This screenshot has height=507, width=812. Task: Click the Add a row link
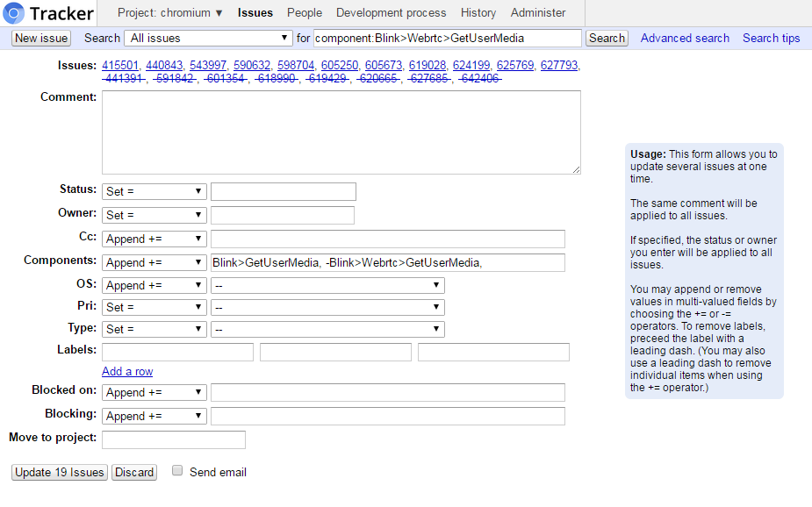click(127, 371)
